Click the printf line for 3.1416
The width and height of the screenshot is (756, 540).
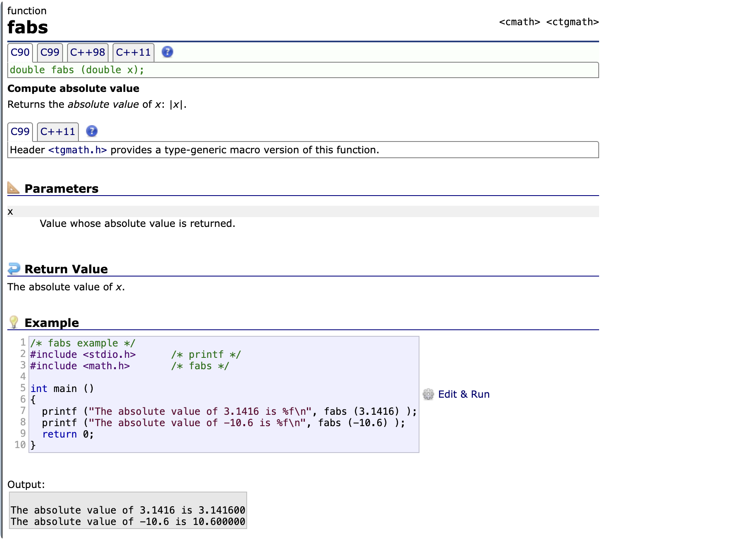229,412
